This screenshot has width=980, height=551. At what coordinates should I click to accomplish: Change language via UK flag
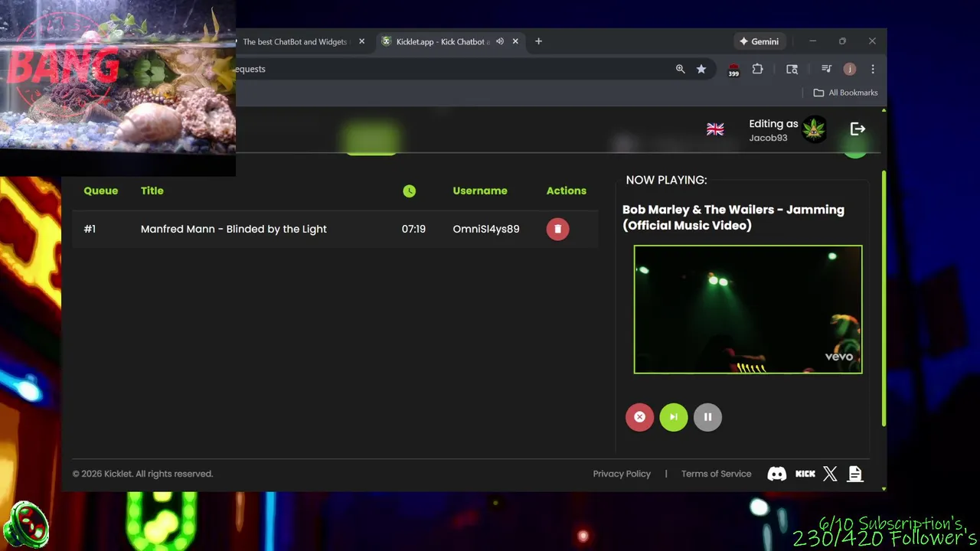(x=715, y=129)
